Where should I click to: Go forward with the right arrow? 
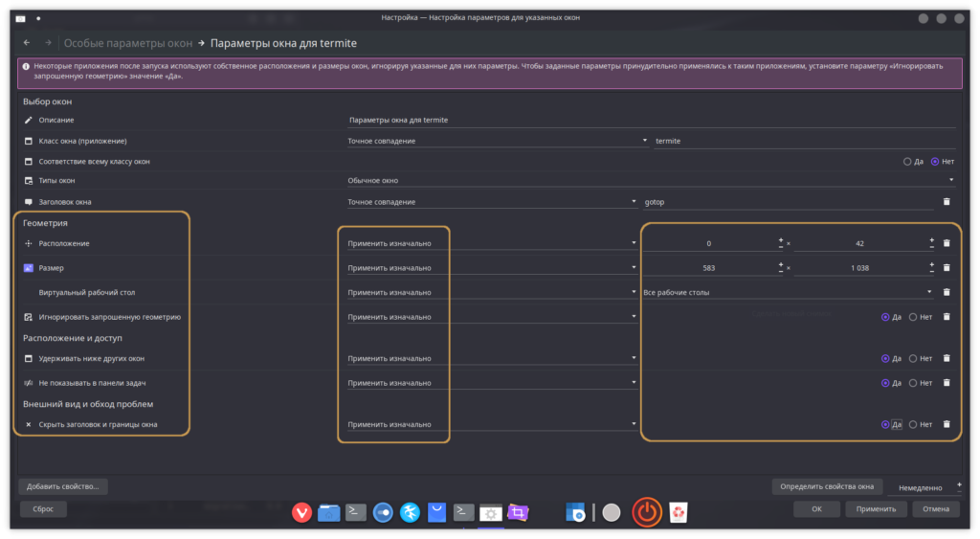[48, 42]
